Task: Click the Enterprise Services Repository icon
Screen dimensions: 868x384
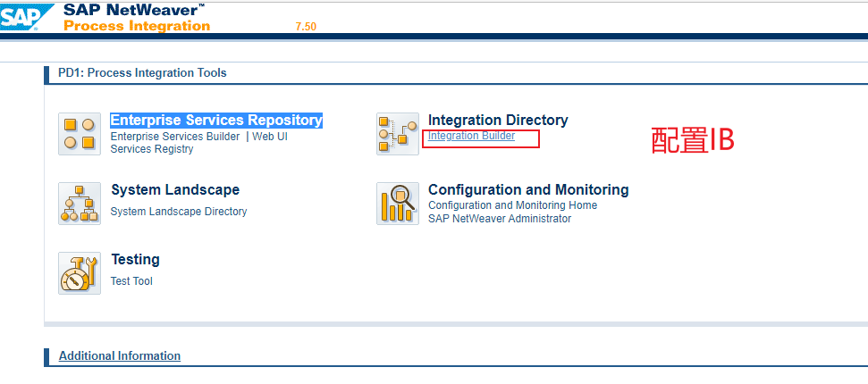Action: pyautogui.click(x=80, y=134)
